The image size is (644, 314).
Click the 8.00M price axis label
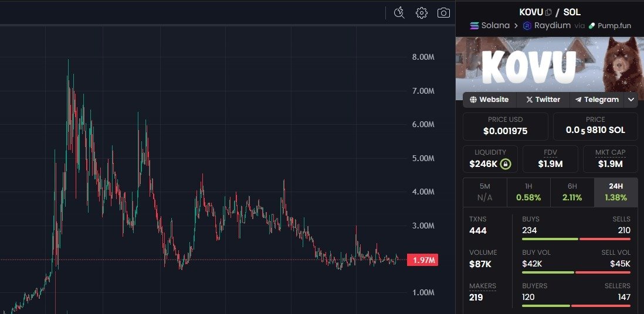(x=423, y=57)
